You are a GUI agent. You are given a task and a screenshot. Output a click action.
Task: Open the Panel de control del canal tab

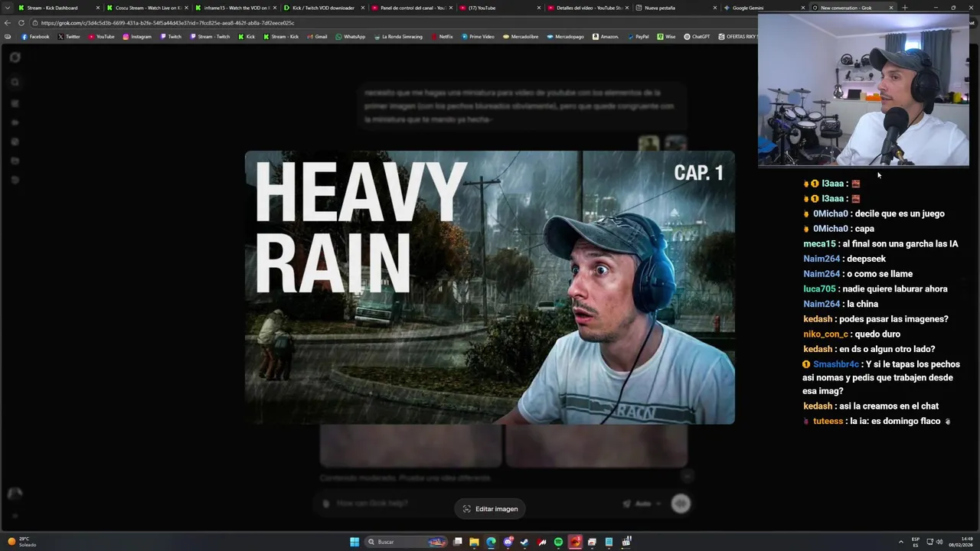412,8
